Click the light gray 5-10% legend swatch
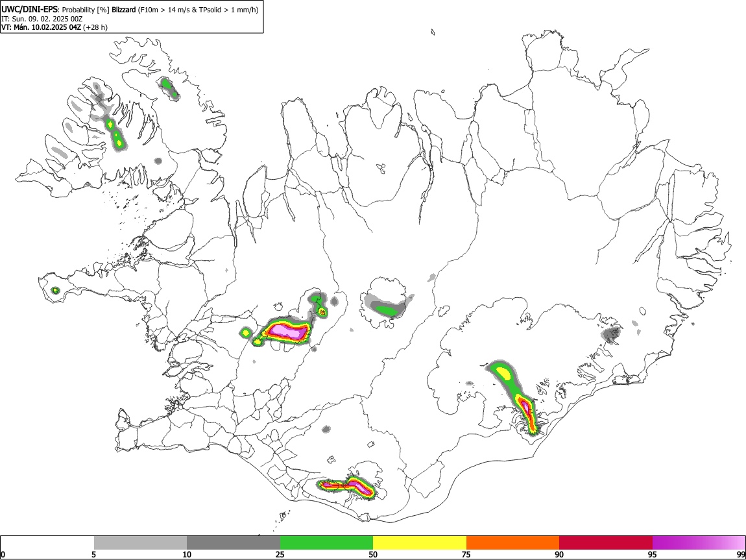The height and width of the screenshot is (560, 746). tap(140, 543)
